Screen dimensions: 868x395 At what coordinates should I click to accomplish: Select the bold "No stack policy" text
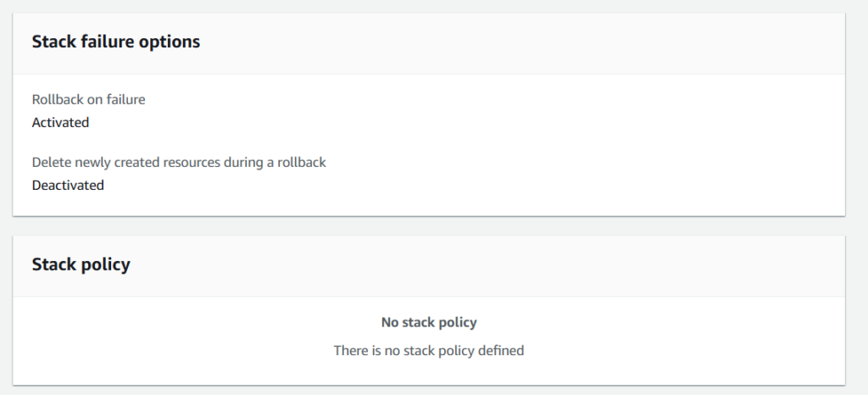pyautogui.click(x=429, y=322)
